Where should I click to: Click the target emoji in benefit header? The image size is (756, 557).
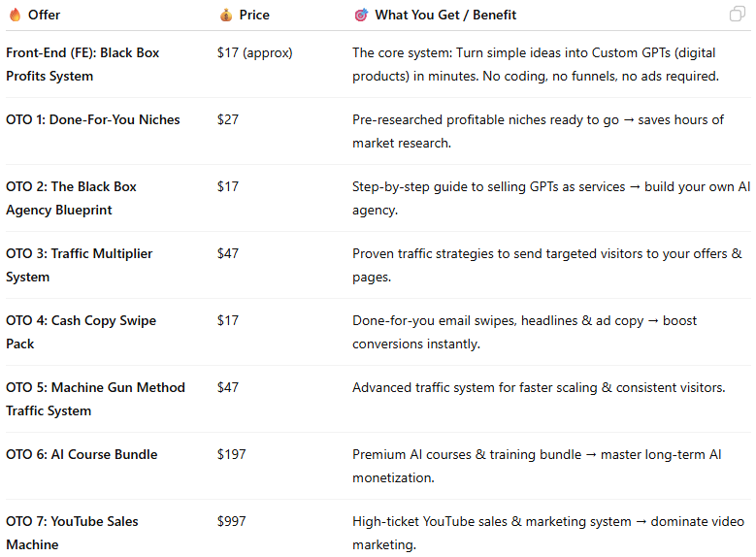[x=361, y=15]
